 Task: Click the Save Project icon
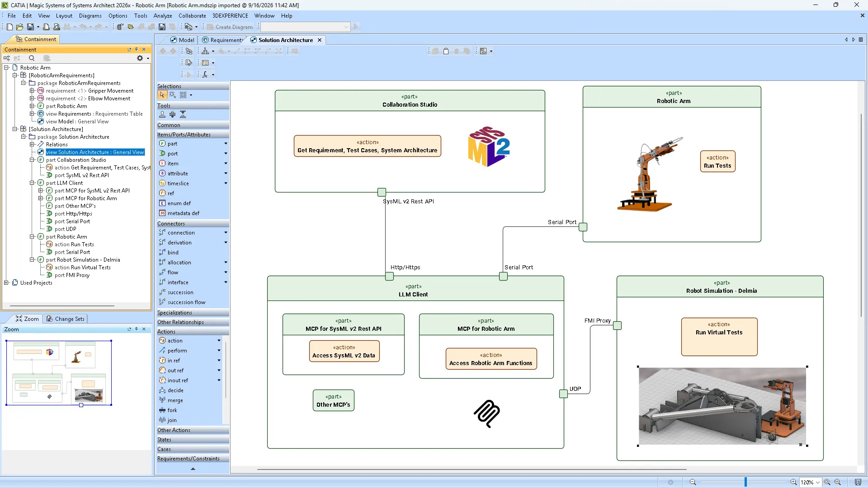pos(30,27)
